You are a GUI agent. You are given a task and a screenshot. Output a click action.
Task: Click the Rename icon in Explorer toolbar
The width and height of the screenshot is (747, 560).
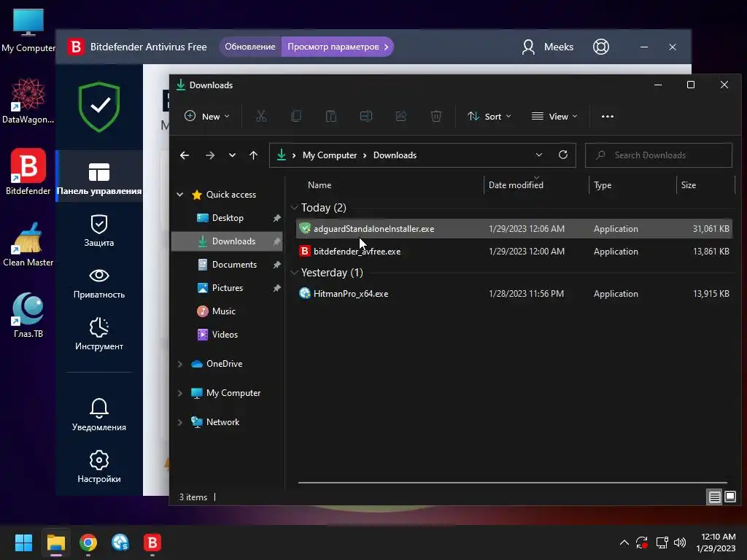366,116
